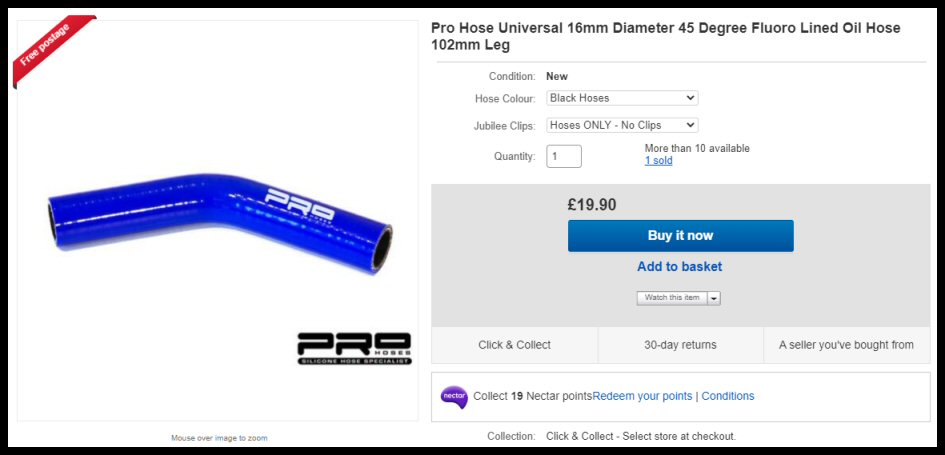Expand the Jubilee Clips dropdown
This screenshot has width=945, height=455.
(622, 125)
